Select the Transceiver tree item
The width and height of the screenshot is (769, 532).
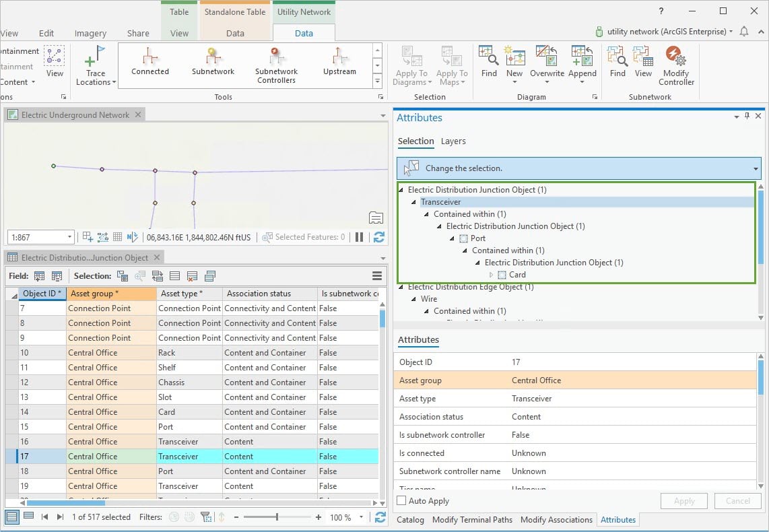click(x=440, y=202)
